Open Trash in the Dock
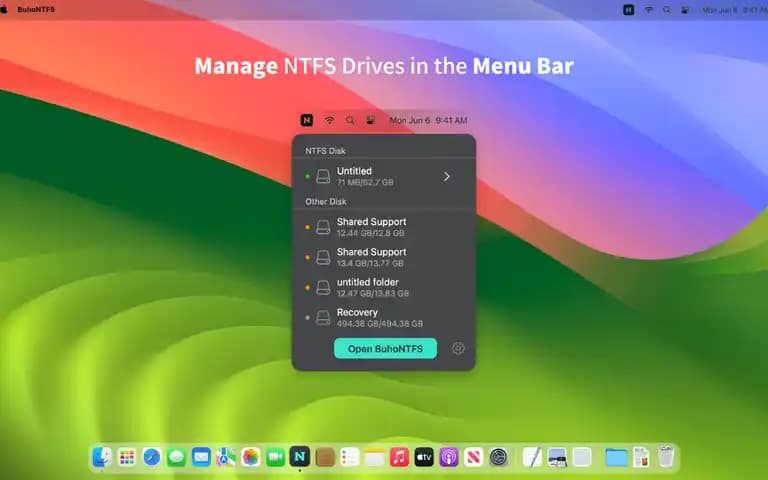 666,456
